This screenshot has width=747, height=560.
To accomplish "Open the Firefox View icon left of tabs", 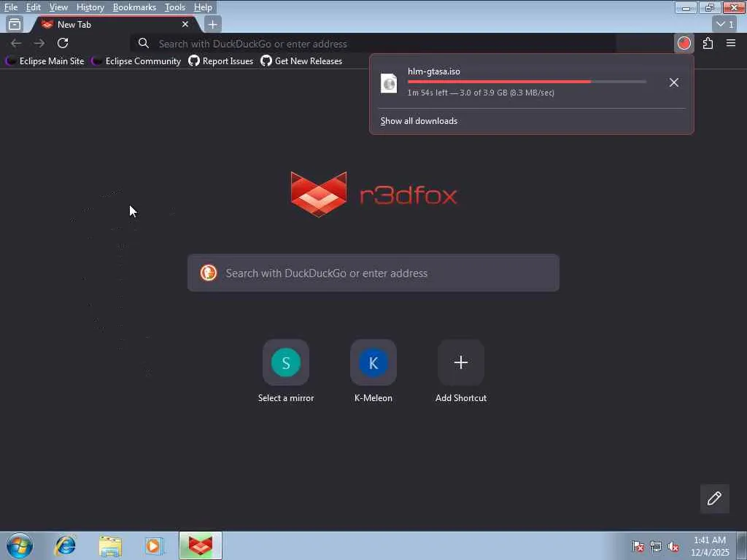I will point(15,24).
